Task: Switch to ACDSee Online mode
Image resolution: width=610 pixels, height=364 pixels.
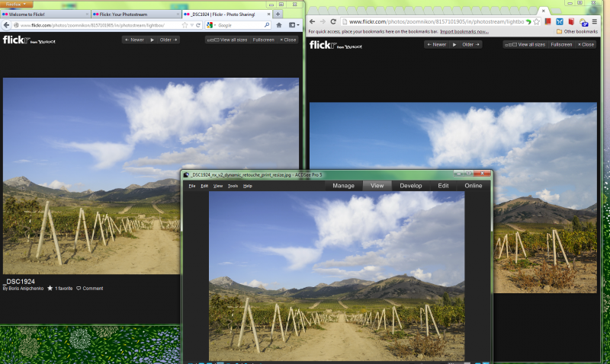Action: tap(473, 186)
